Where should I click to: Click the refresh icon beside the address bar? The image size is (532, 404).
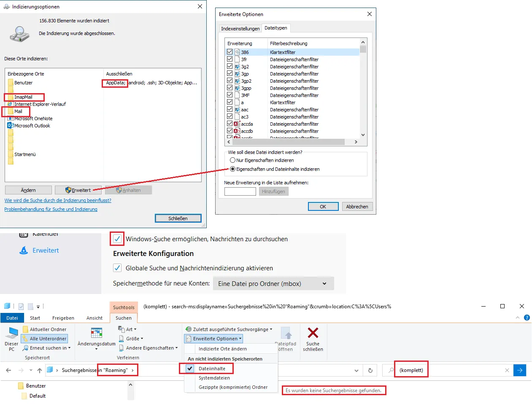(x=370, y=370)
